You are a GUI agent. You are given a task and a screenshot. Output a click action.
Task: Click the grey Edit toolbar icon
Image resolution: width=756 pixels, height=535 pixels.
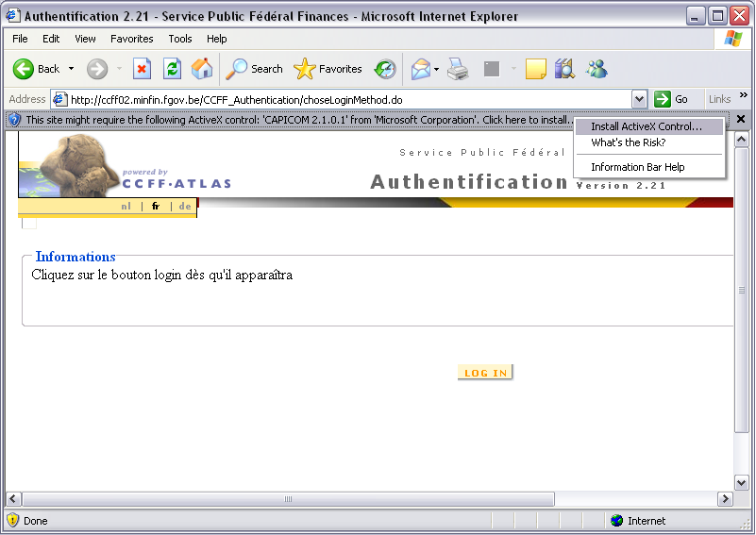[x=492, y=69]
